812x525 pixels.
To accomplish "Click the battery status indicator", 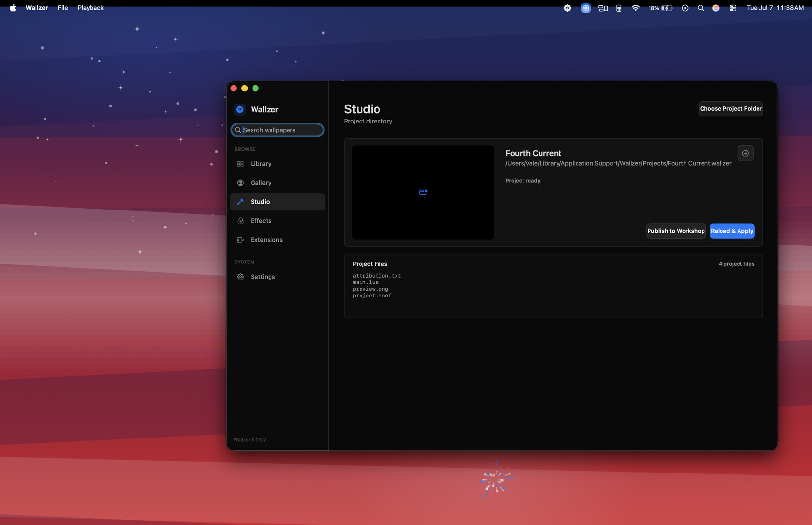I will point(661,8).
